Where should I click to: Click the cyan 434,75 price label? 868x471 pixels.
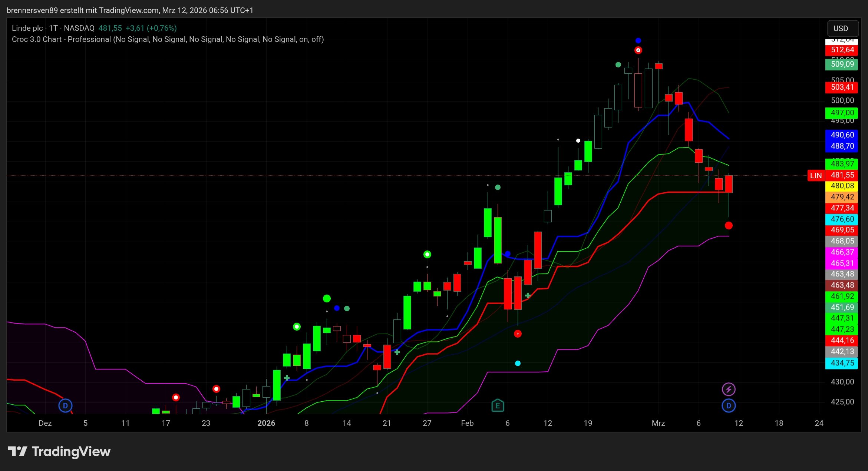coord(842,363)
